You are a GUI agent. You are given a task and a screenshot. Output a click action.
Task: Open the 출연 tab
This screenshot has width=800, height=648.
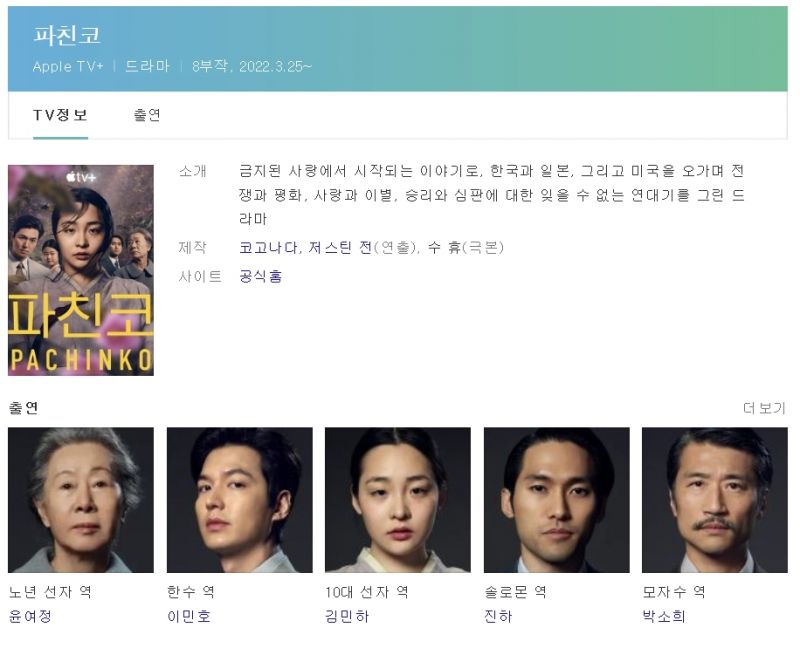tap(147, 115)
